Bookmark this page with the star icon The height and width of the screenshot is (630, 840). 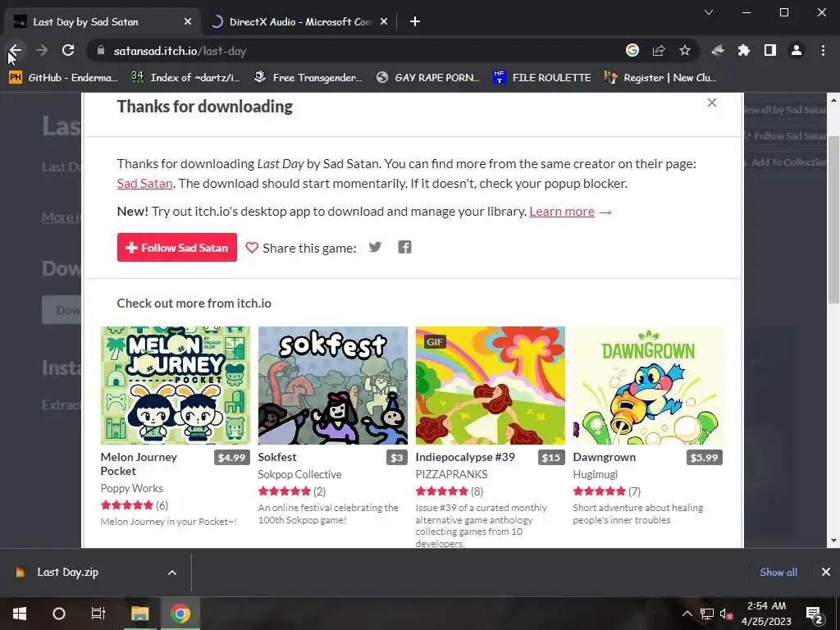click(685, 50)
